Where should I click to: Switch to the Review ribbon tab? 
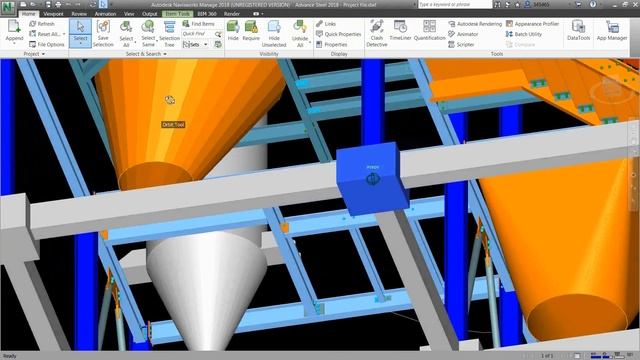tap(79, 14)
